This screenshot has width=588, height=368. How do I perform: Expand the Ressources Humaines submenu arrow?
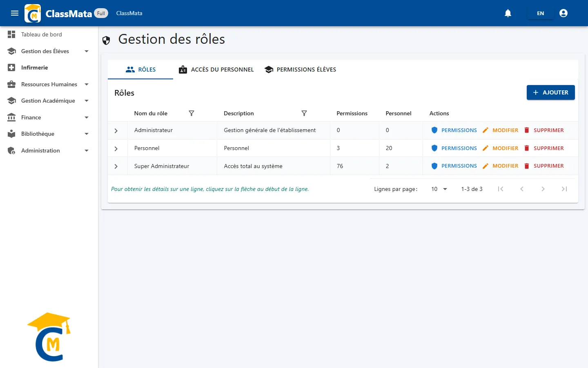coord(87,84)
